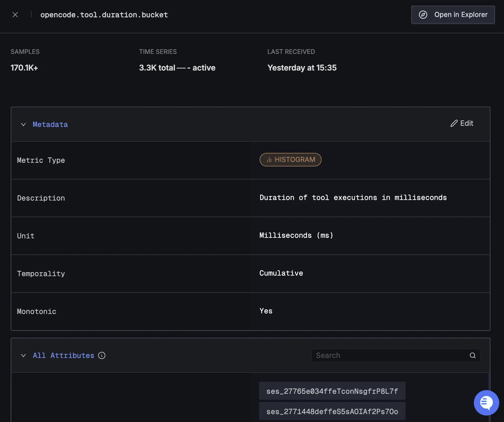
Task: Click the Cumulative temporality value
Action: 281,273
